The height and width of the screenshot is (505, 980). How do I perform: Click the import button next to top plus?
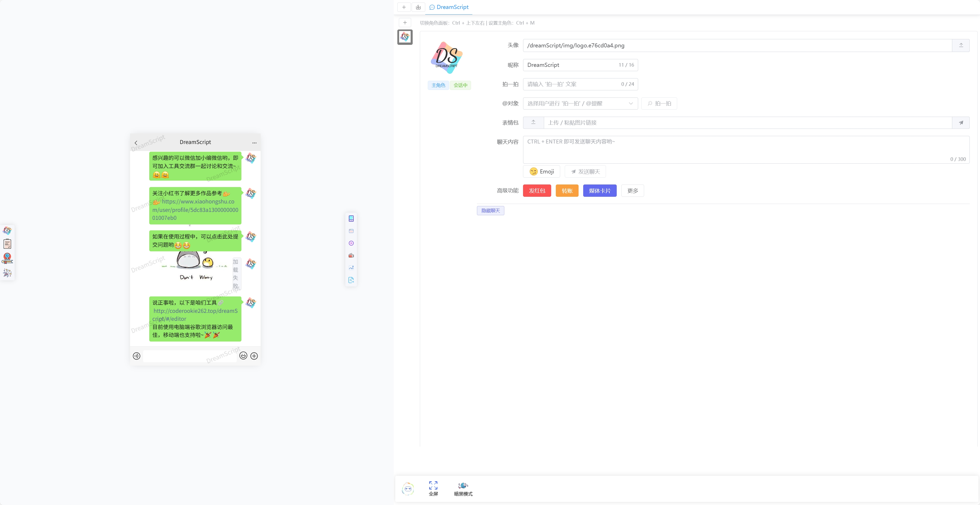(x=418, y=7)
